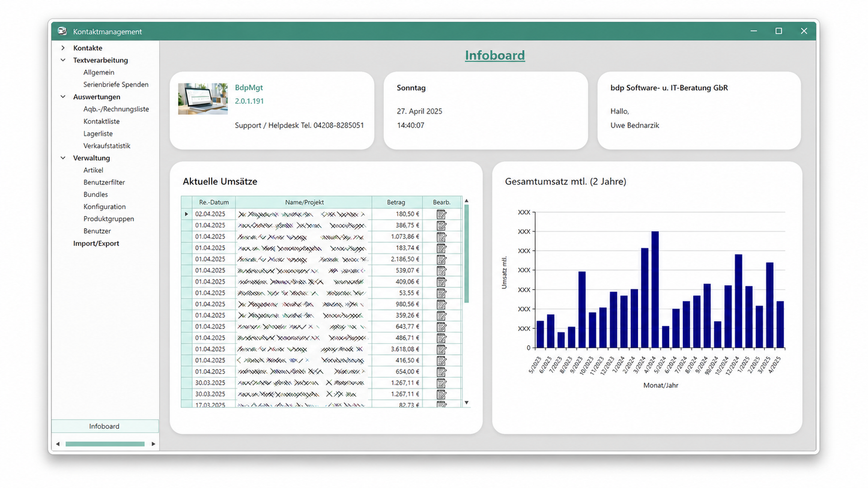This screenshot has height=488, width=868.
Task: Open Verkaufsstatistik in the sidebar
Action: coord(107,146)
